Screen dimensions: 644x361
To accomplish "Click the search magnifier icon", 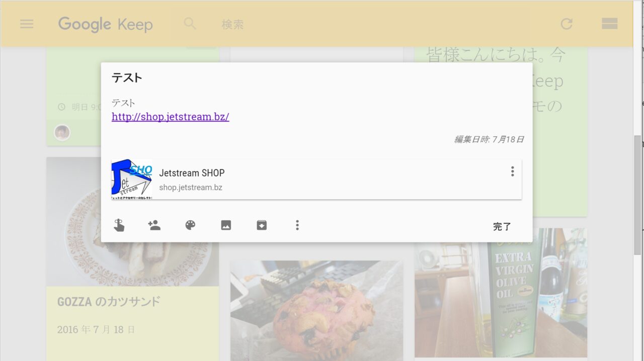I will tap(190, 24).
